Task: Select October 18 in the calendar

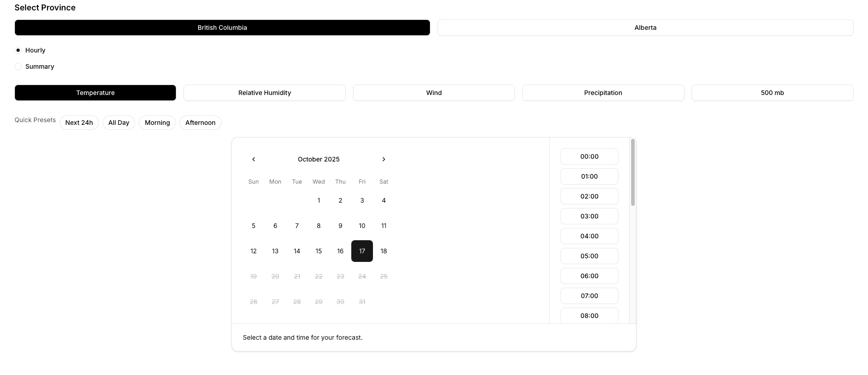Action: point(384,251)
